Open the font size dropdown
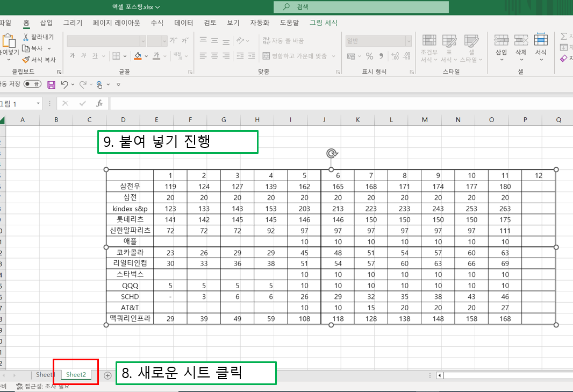 point(164,41)
